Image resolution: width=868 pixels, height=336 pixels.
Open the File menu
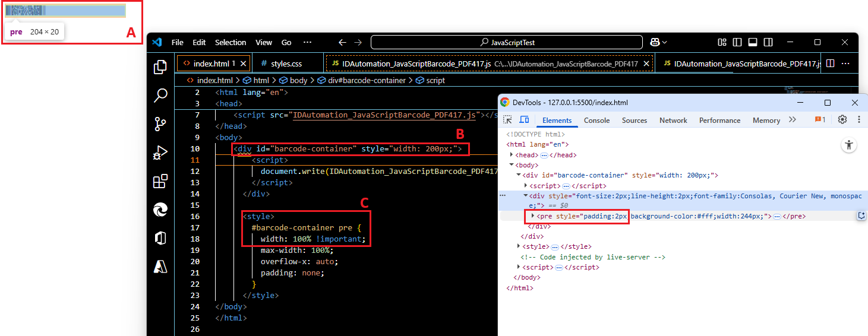(x=177, y=42)
